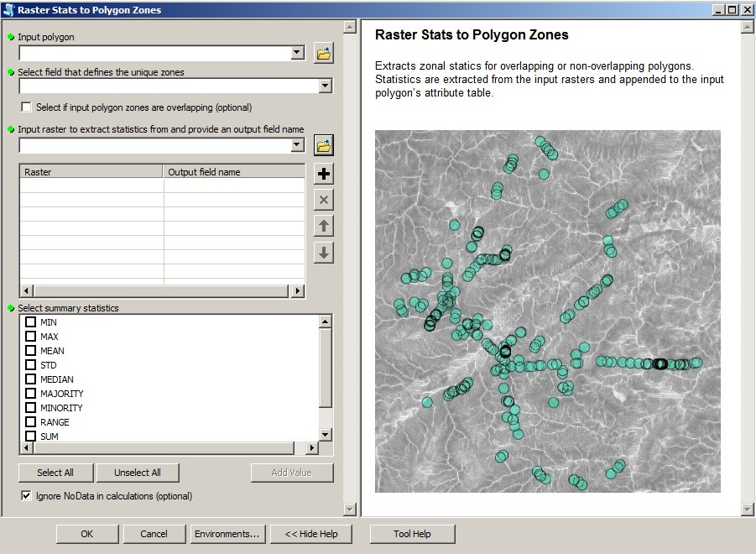
Task: Click the Raster Stats to Polygon Zones help heading
Action: tap(472, 34)
